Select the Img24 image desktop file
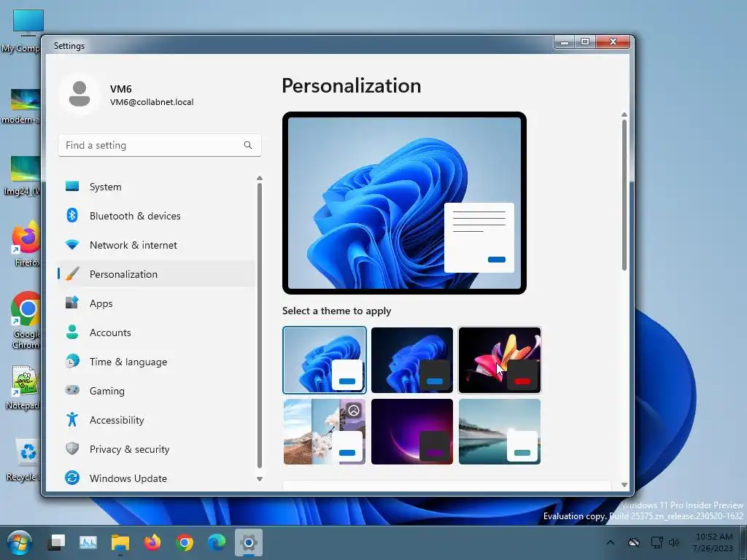The image size is (747, 560). click(x=23, y=176)
